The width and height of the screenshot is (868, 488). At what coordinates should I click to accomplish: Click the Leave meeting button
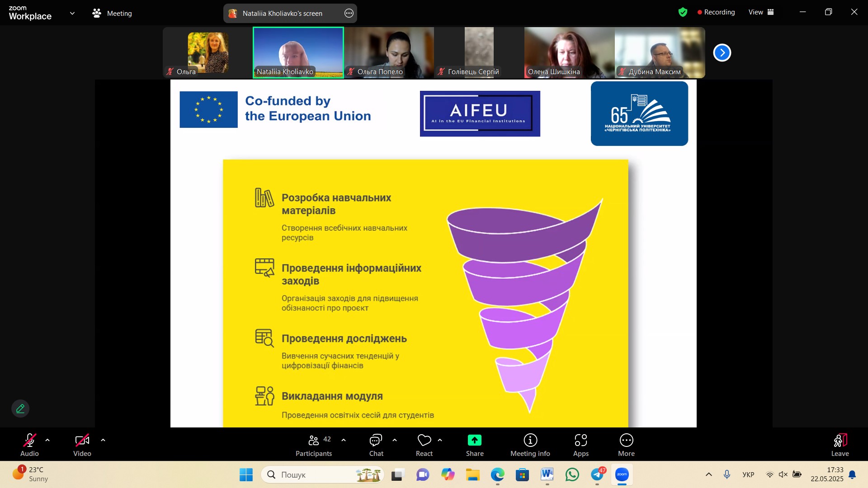click(840, 445)
